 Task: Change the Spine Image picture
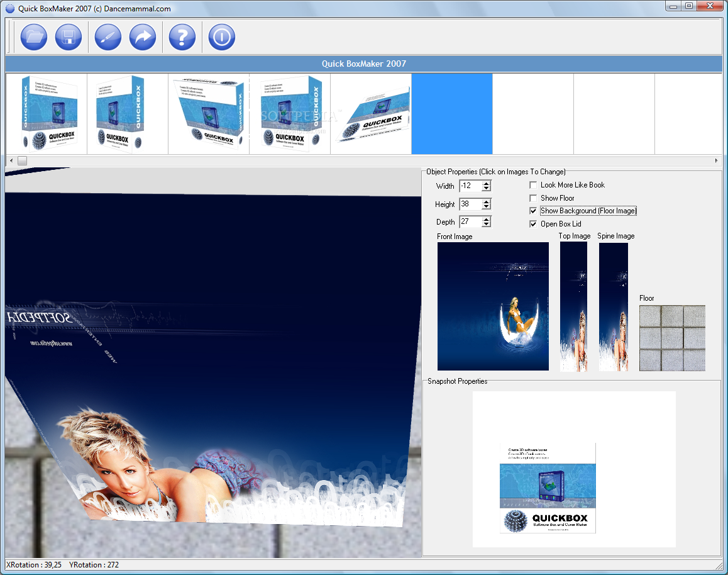tap(614, 306)
